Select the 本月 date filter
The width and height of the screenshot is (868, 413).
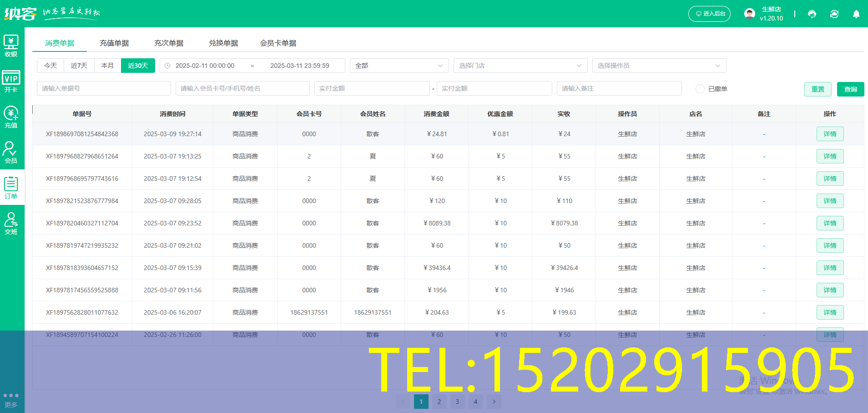click(x=107, y=66)
